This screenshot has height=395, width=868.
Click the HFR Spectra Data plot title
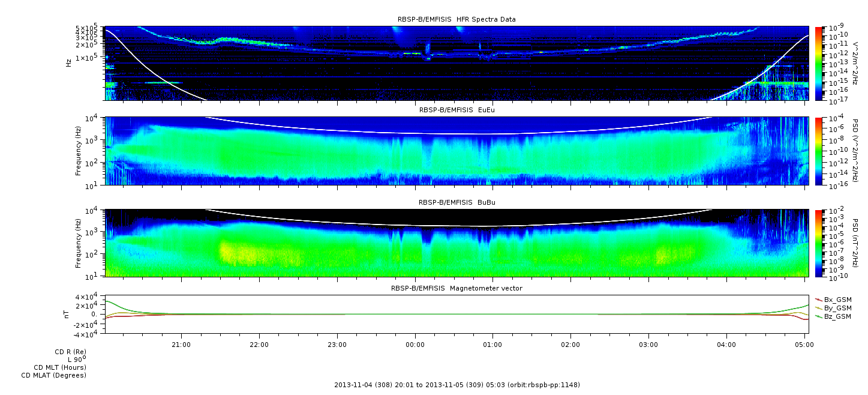456,19
